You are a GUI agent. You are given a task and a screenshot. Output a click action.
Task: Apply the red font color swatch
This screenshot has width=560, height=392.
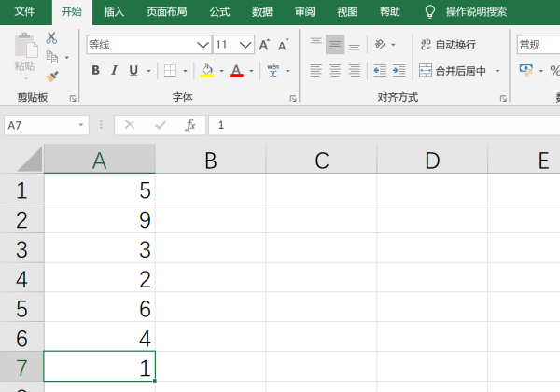click(x=236, y=71)
